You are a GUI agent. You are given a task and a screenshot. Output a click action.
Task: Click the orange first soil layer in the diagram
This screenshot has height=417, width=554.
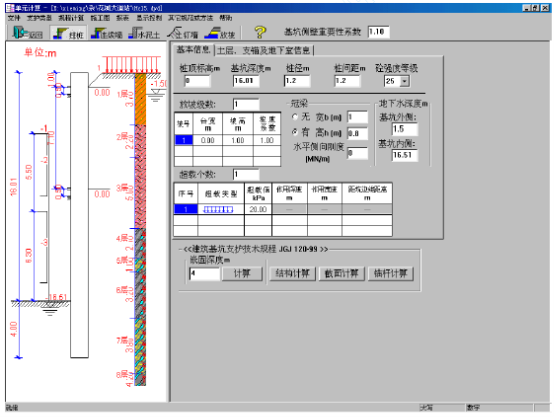click(140, 99)
